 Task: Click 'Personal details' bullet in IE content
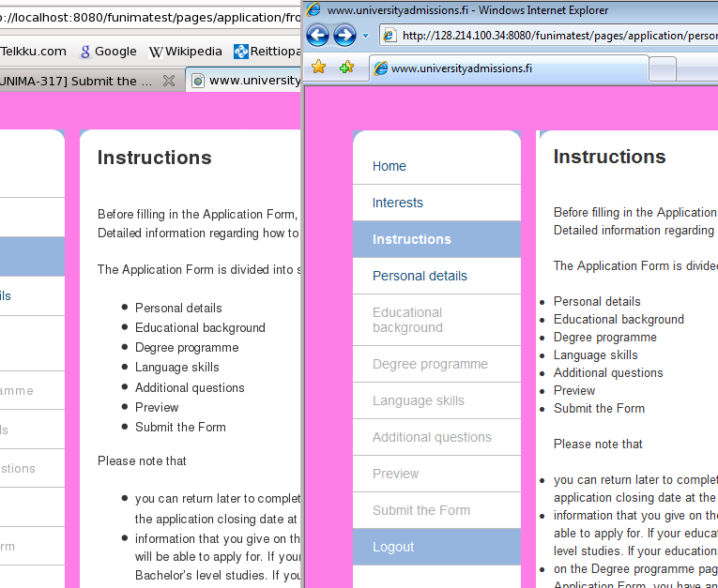597,302
